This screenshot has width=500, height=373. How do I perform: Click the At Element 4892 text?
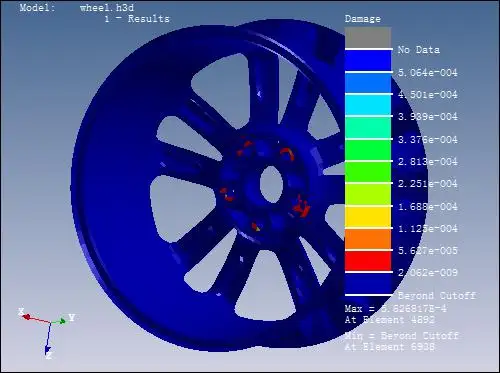coord(390,320)
